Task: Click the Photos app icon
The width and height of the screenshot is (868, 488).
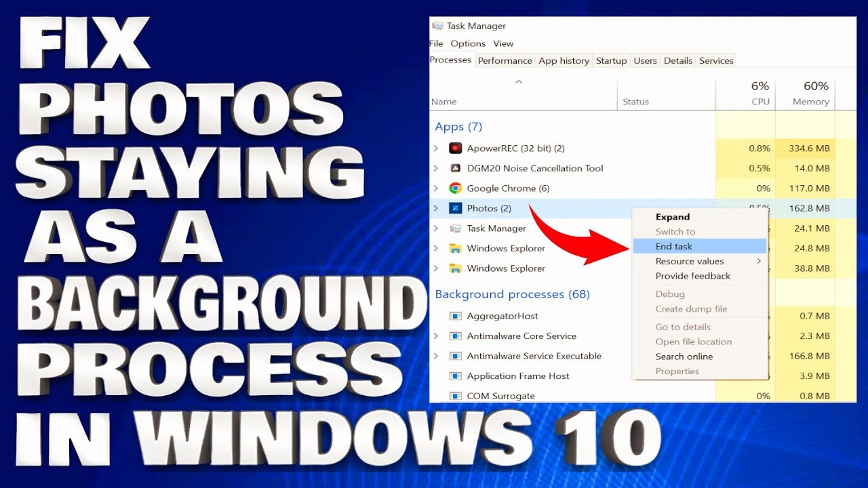Action: coord(456,208)
